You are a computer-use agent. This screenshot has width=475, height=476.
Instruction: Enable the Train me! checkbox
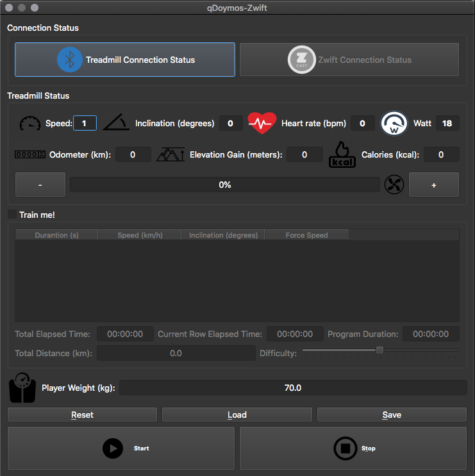(12, 215)
